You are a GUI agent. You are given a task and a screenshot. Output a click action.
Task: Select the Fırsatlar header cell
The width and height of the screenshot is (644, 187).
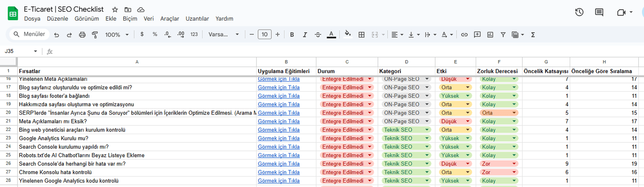tap(137, 71)
